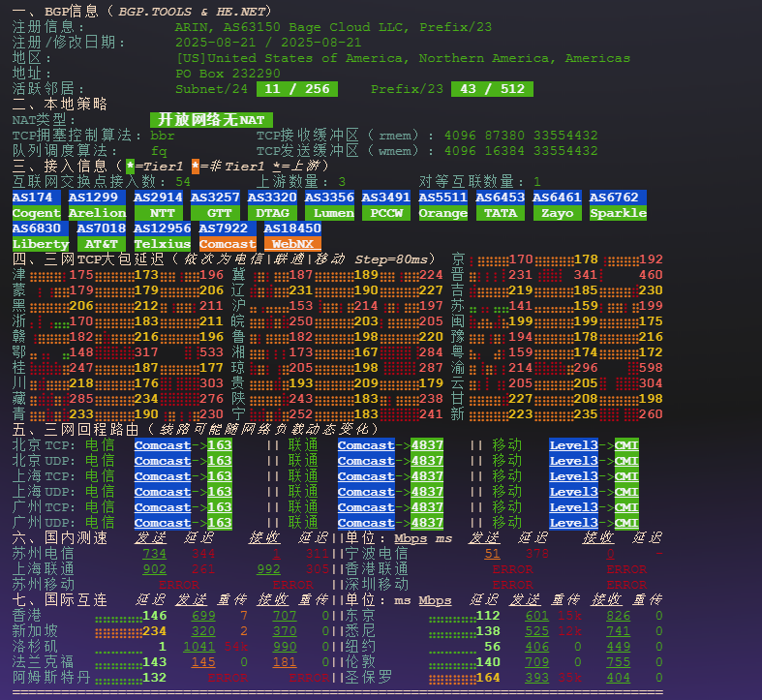
Task: Click 上海联通 send speed 902
Action: pos(155,569)
